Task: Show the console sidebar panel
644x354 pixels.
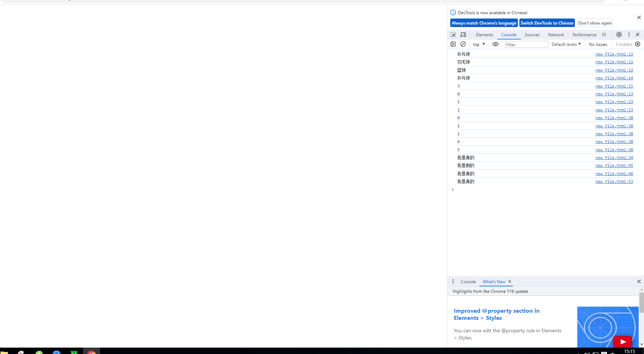Action: (453, 44)
